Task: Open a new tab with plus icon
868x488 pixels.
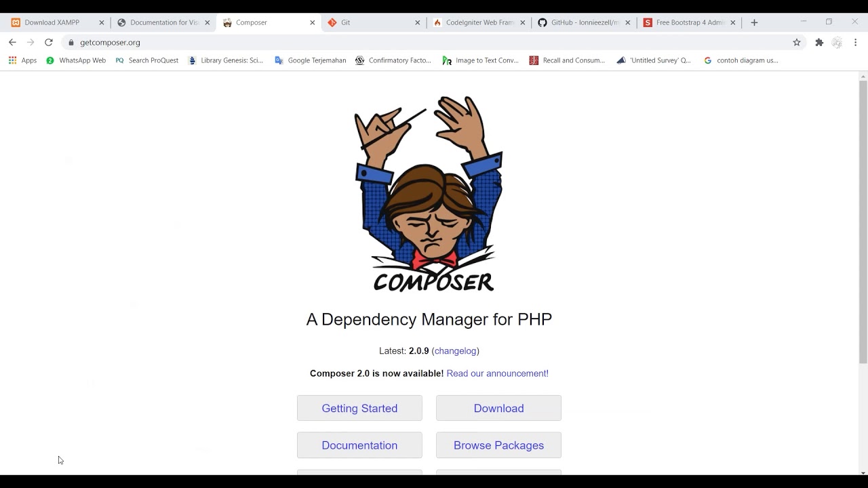Action: [754, 22]
